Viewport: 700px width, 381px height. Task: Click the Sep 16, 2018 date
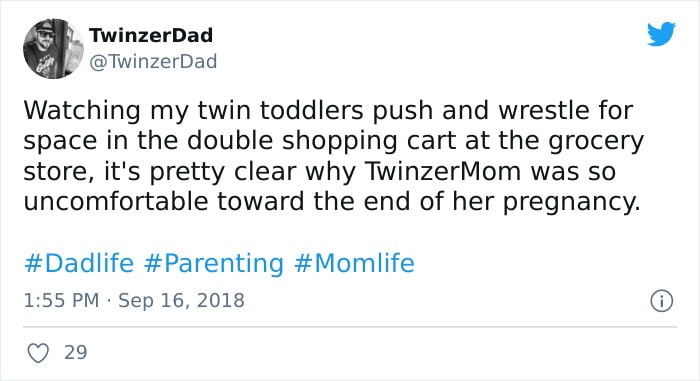click(x=181, y=301)
